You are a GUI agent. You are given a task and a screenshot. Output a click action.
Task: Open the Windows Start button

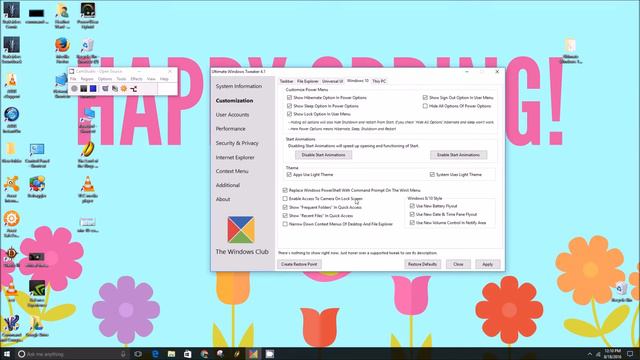tap(7, 354)
